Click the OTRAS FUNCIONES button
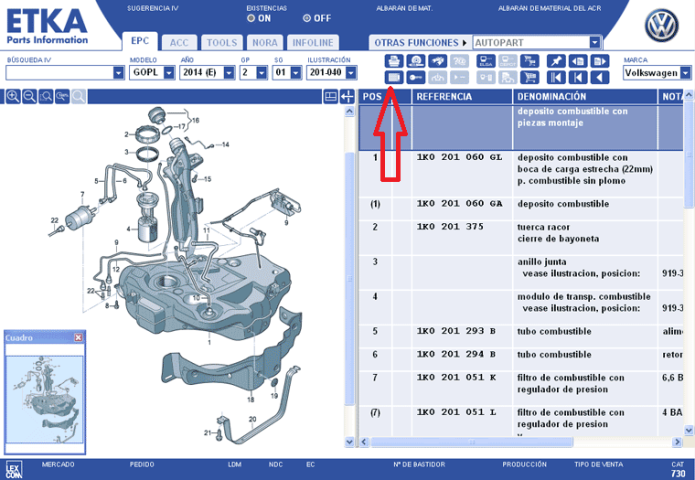The image size is (695, 480). click(420, 43)
